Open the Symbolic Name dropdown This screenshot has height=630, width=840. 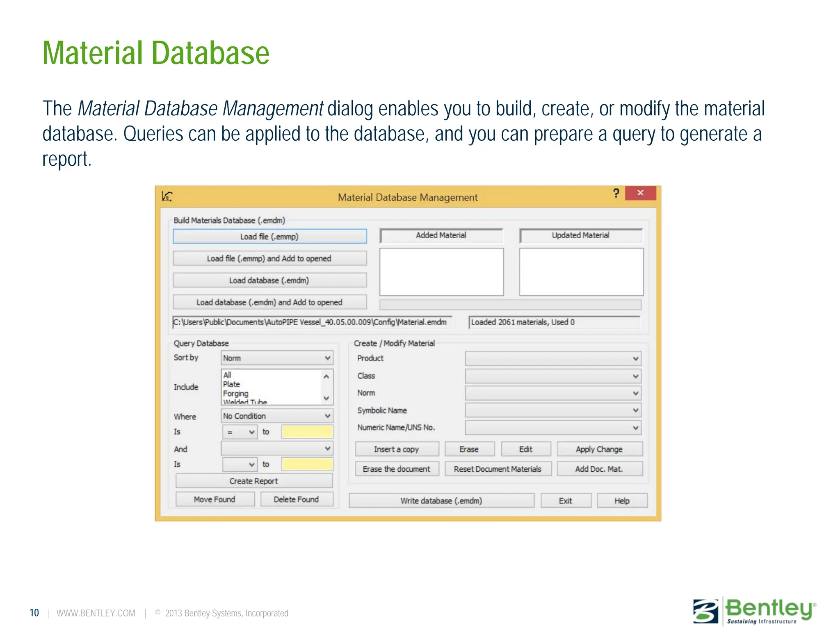click(553, 410)
